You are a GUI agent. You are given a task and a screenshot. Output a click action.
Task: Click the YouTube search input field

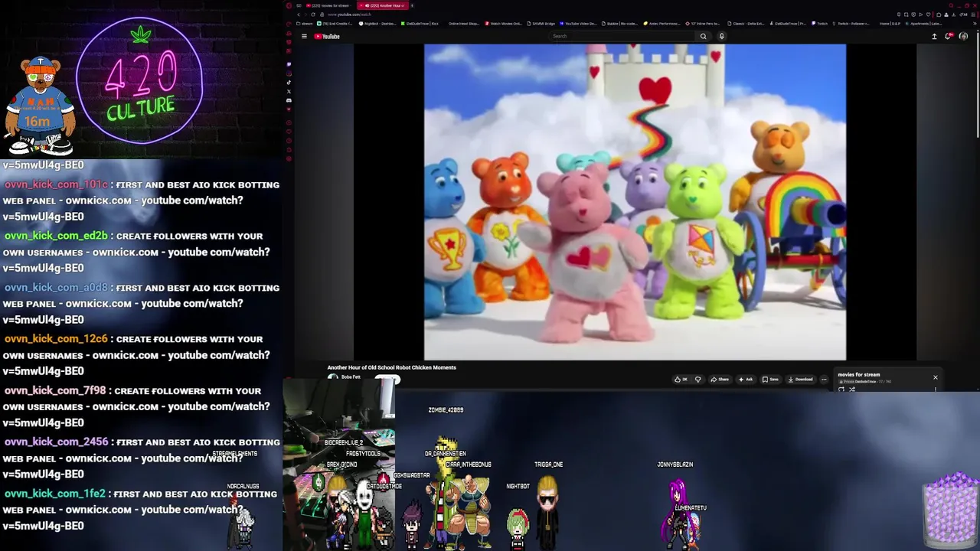pyautogui.click(x=622, y=36)
